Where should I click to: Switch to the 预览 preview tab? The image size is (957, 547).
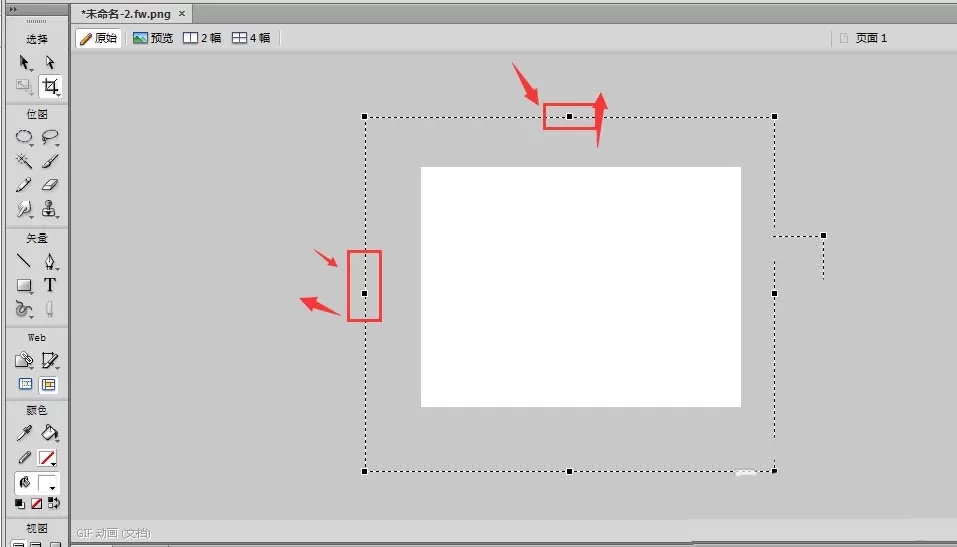tap(153, 38)
